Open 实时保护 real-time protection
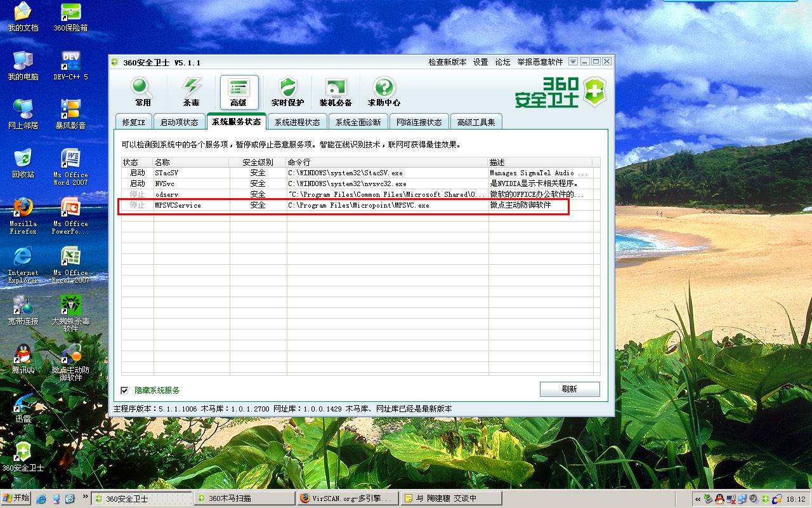The width and height of the screenshot is (812, 508). 287,92
